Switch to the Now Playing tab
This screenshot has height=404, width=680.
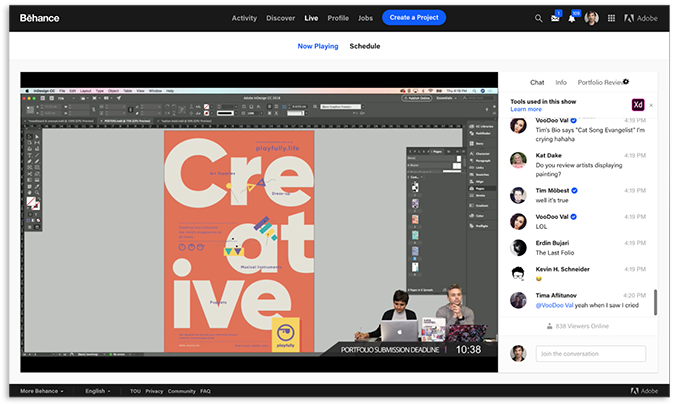tap(318, 46)
